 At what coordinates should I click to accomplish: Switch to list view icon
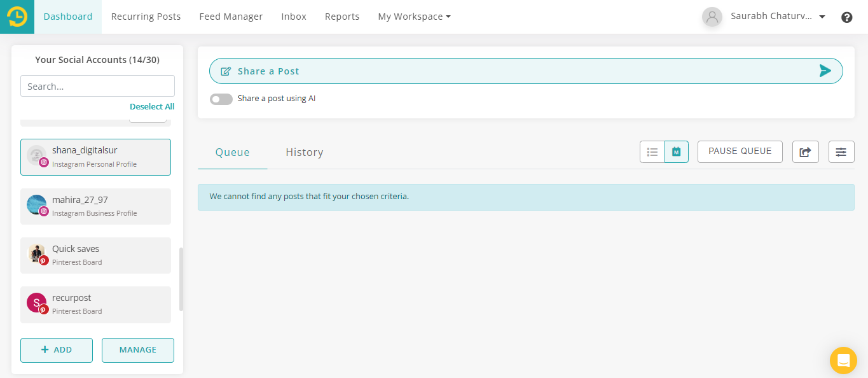pyautogui.click(x=652, y=151)
